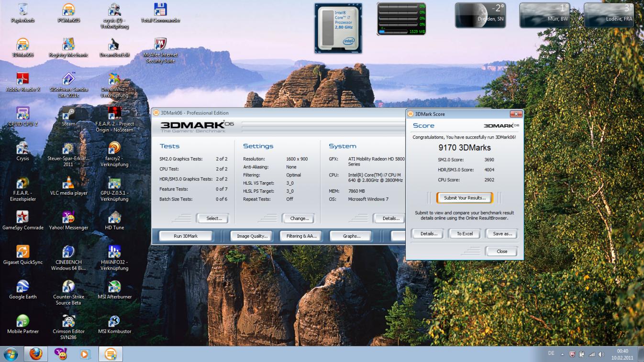644x362 pixels.
Task: Click the 9170 3DMarks score text
Action: (465, 148)
